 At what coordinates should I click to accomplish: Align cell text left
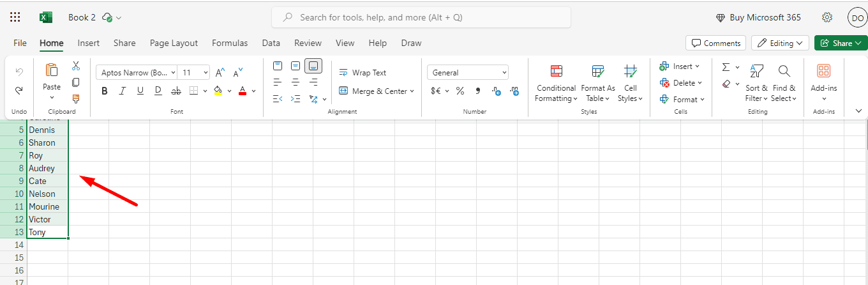click(278, 82)
